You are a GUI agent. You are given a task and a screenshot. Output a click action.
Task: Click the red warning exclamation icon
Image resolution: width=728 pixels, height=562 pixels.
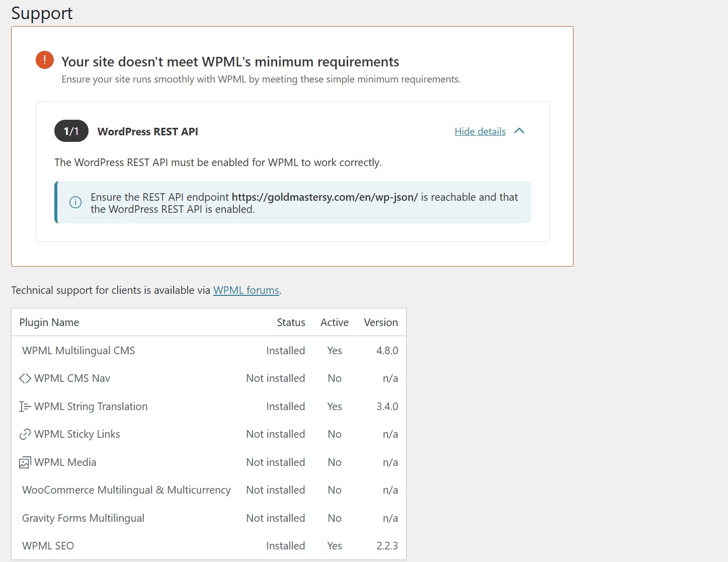pyautogui.click(x=45, y=60)
